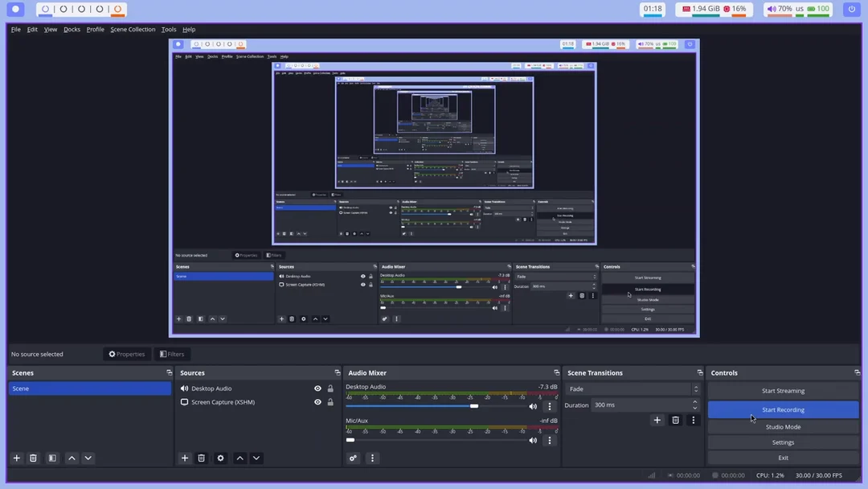The width and height of the screenshot is (868, 489).
Task: Hide the Desktop Audio source via the eye icon
Action: [317, 388]
